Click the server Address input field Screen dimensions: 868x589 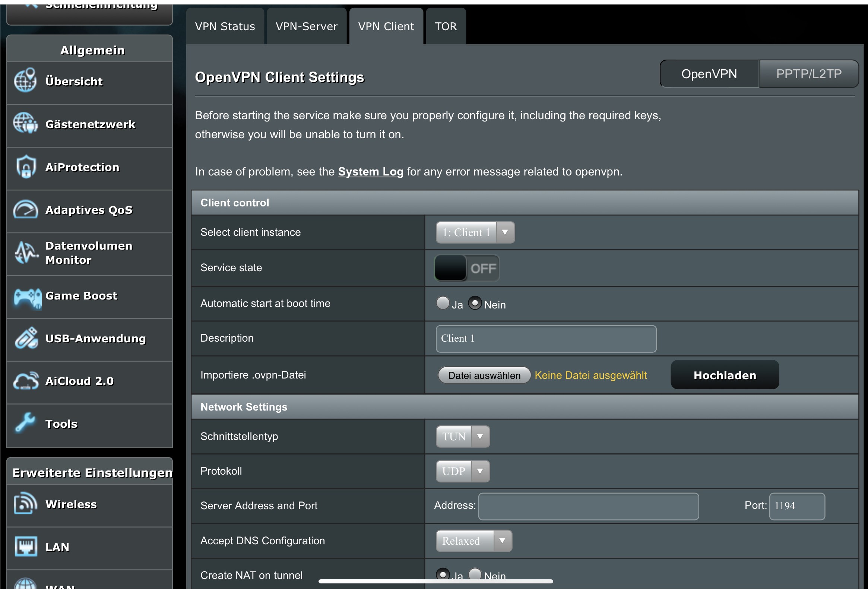click(588, 506)
